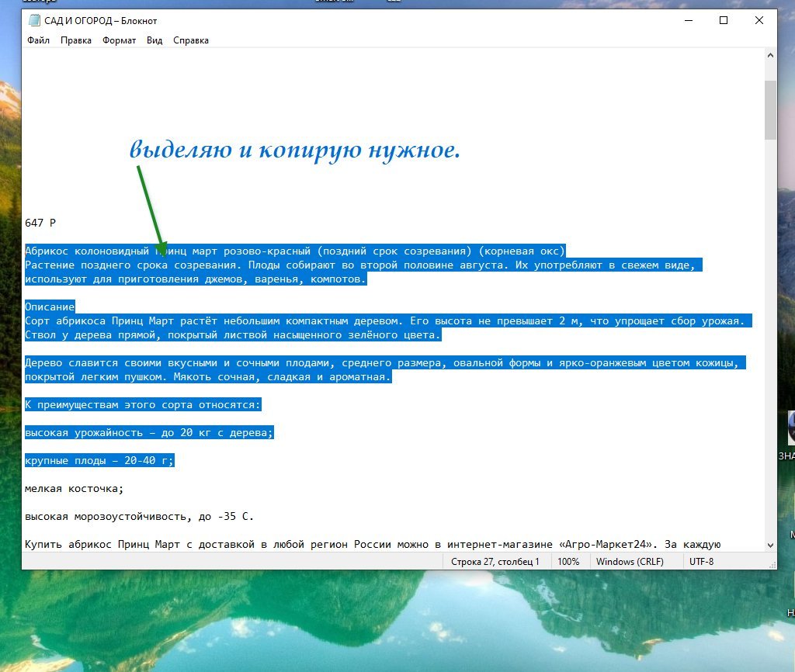
Task: Click the UTF-8 encoding field in the status bar
Action: (x=701, y=562)
